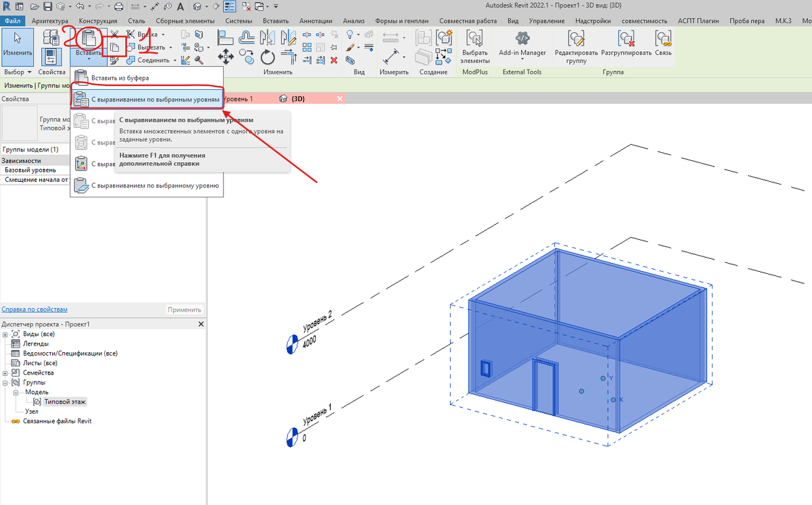812x505 pixels.
Task: Switch to the Совместная работа ribbon tab
Action: pyautogui.click(x=467, y=21)
